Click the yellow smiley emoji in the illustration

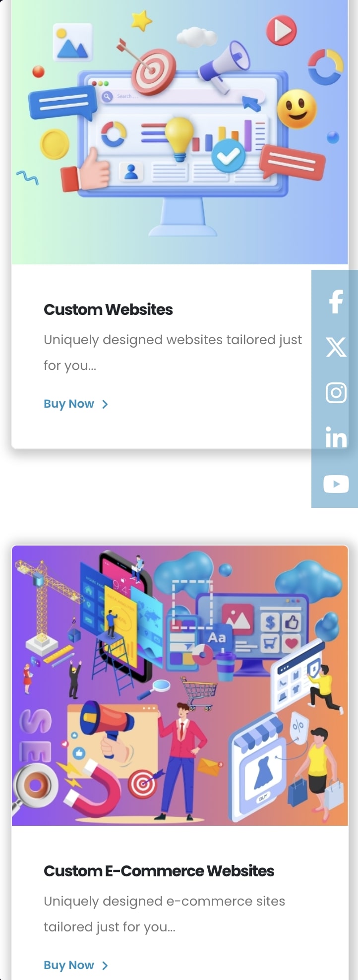click(297, 109)
